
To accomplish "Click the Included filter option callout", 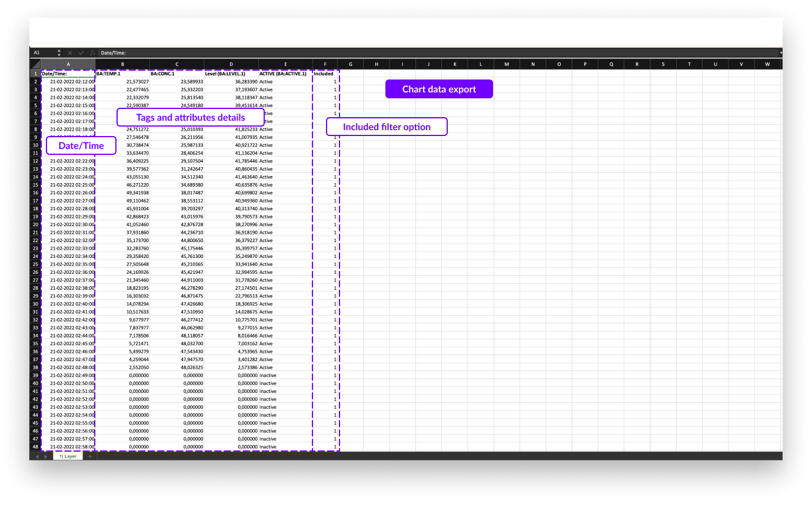I will click(387, 126).
